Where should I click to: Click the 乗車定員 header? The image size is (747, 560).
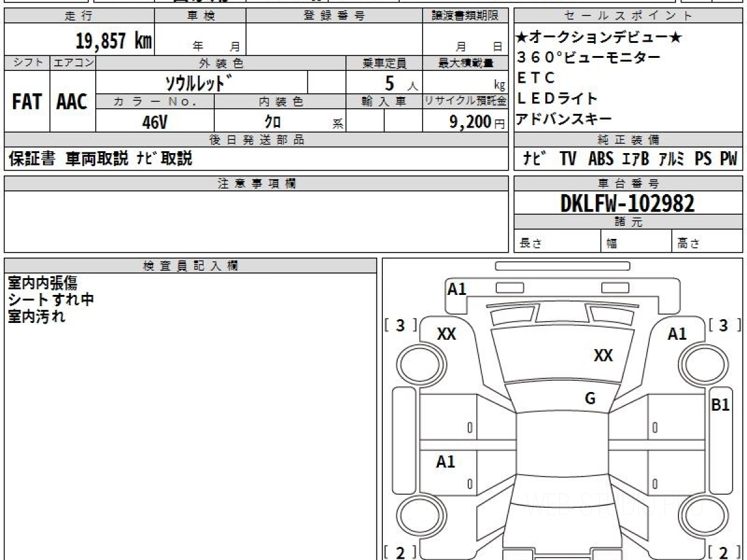point(384,63)
